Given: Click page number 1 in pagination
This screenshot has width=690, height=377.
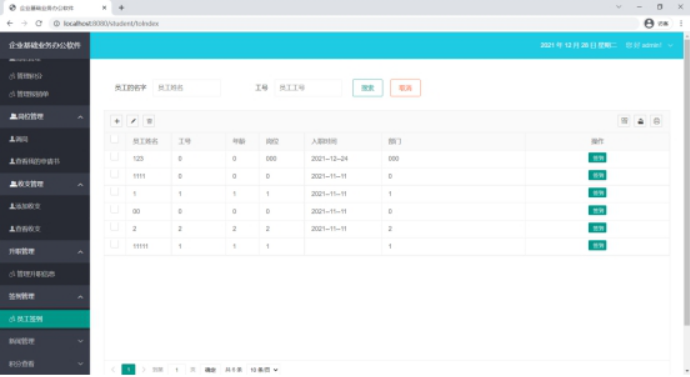Looking at the screenshot, I should pos(128,370).
